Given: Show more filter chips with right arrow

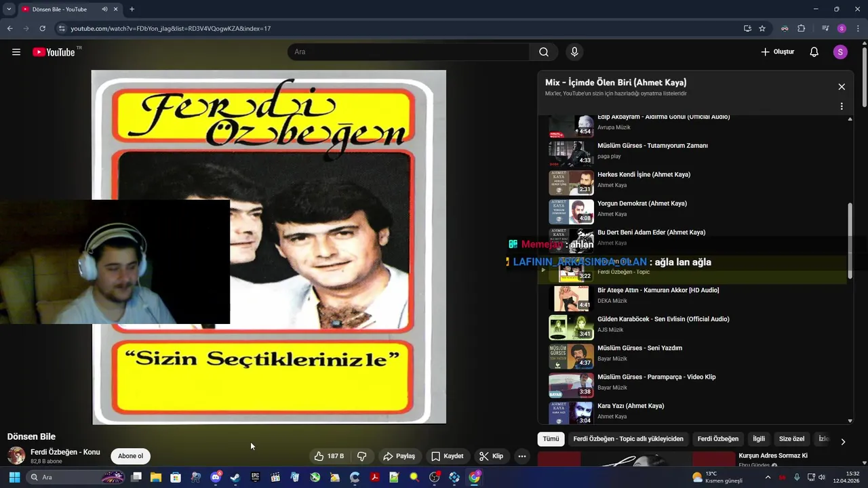Looking at the screenshot, I should point(843,442).
